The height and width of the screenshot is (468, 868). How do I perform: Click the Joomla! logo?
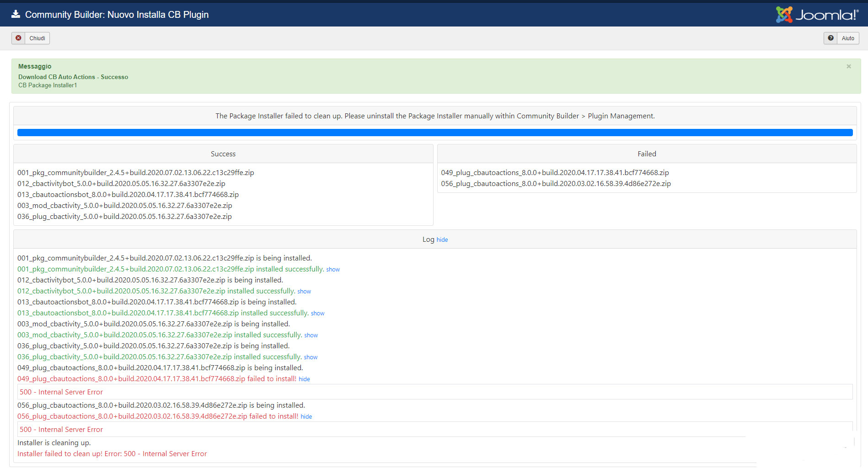(817, 15)
